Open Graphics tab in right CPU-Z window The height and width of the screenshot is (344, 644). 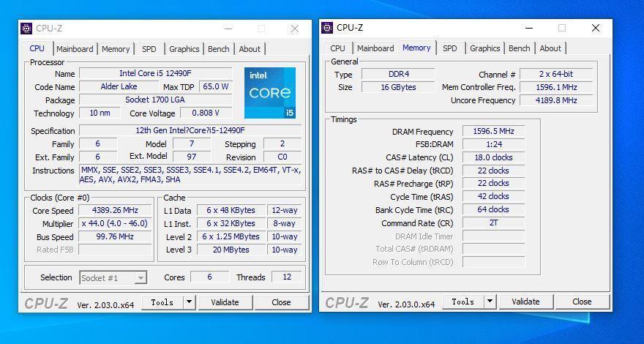484,48
